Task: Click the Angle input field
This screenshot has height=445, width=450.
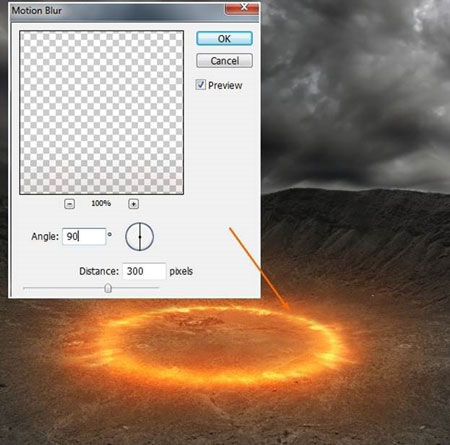Action: [84, 237]
